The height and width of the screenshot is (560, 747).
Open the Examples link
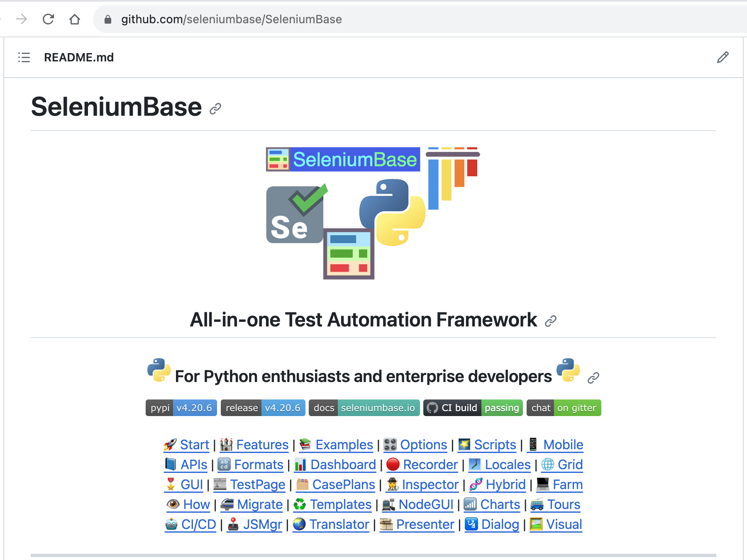[x=336, y=445]
